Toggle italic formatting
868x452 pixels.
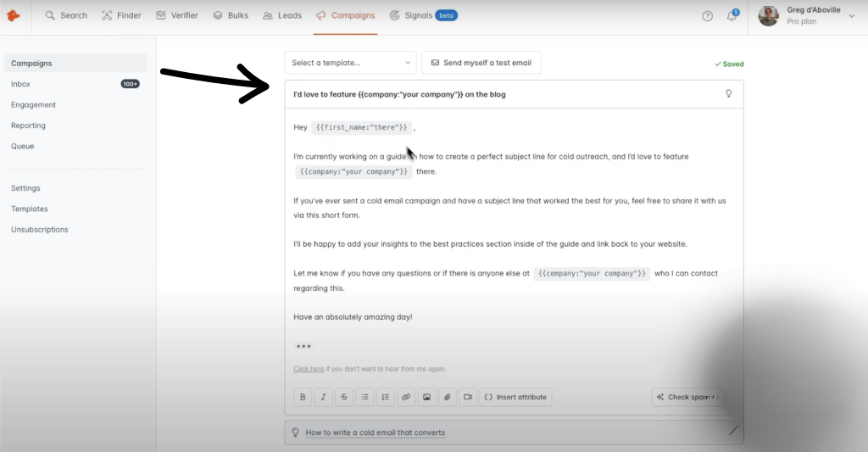pyautogui.click(x=323, y=397)
